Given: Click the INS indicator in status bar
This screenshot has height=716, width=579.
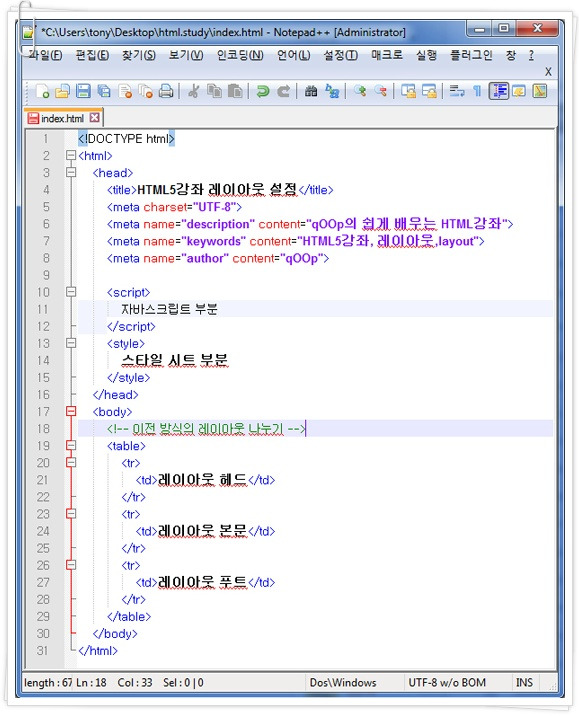Looking at the screenshot, I should (524, 682).
